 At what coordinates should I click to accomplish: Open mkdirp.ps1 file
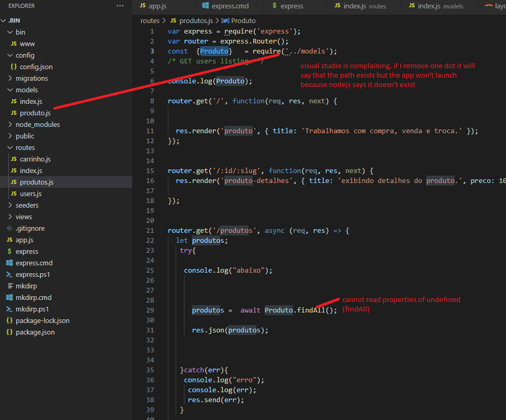pos(33,309)
